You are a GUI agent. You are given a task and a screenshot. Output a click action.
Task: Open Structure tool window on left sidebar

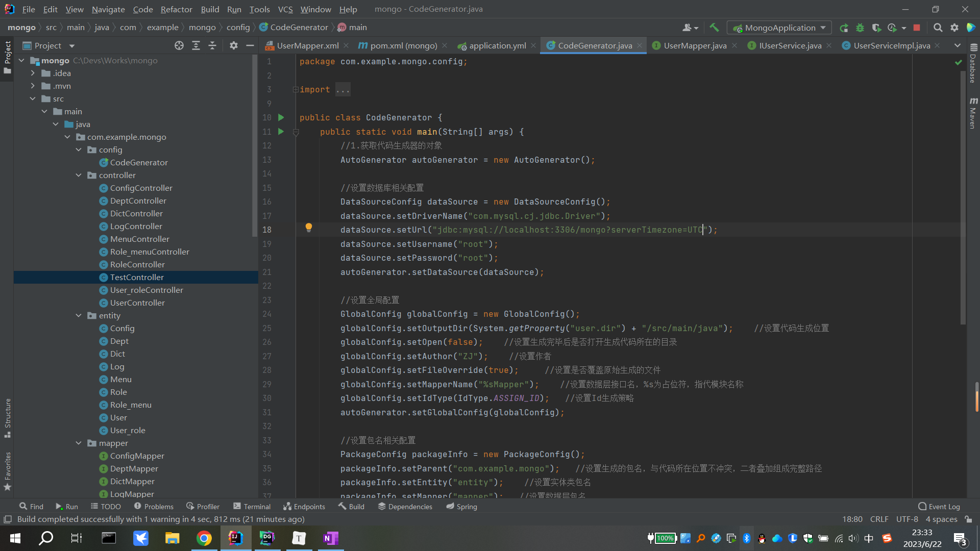(x=8, y=418)
